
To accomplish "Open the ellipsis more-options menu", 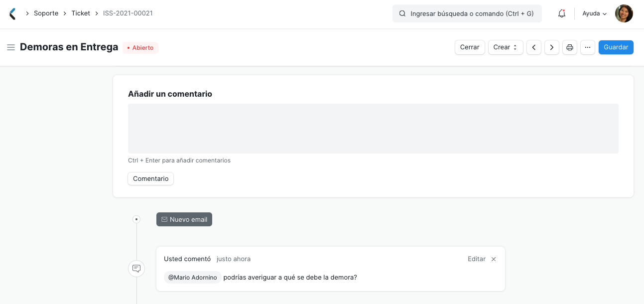I will [588, 47].
